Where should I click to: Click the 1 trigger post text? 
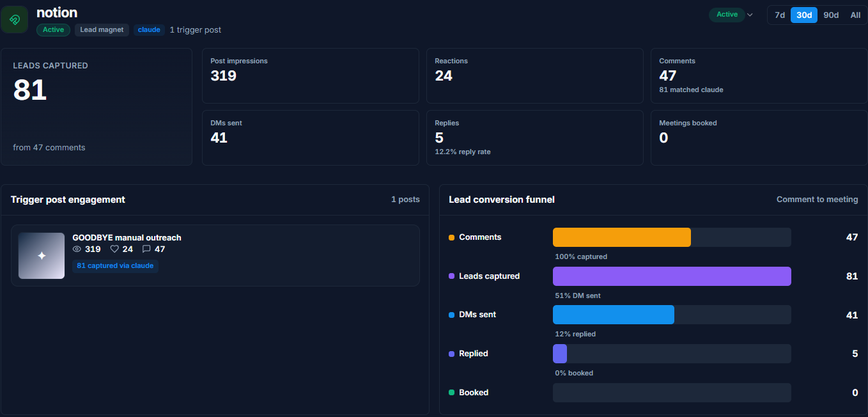196,30
